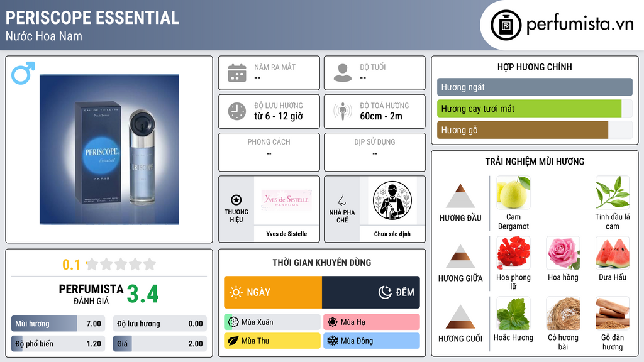The height and width of the screenshot is (362, 644).
Task: Select the Gỗ đàn hương note image
Action: [x=613, y=313]
